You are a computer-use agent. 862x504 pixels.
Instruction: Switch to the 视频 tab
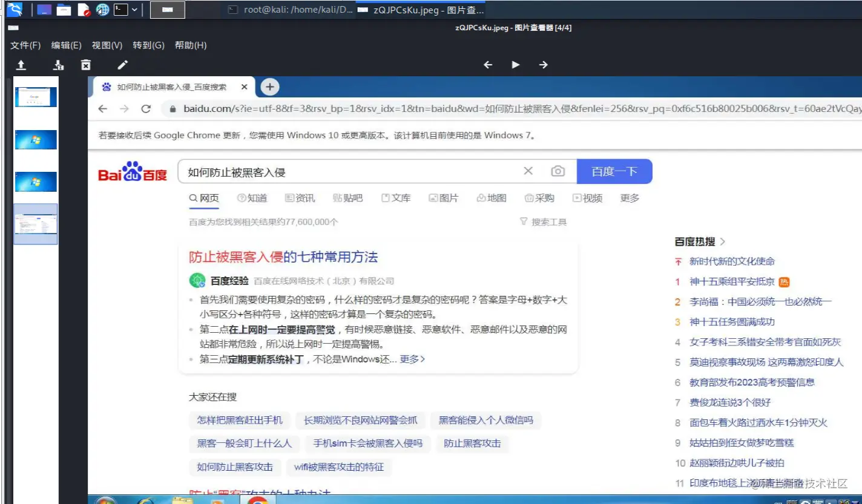587,198
